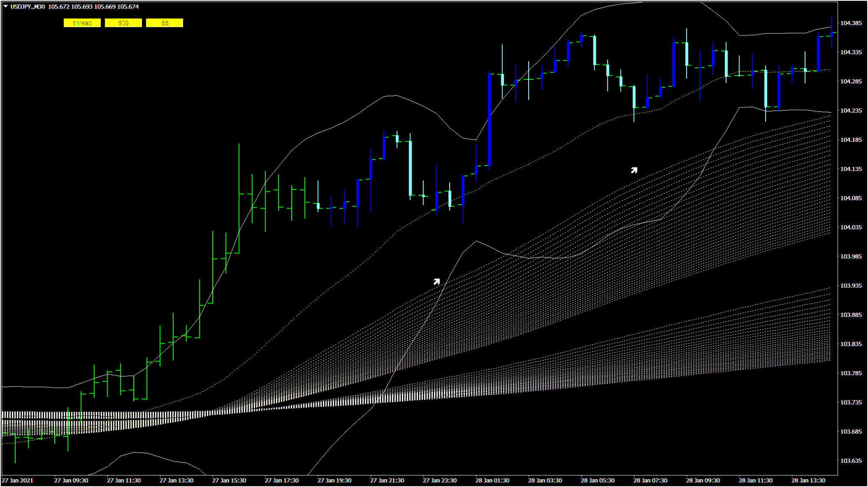
Task: Click the '27 Jan 23:30' time label
Action: (440, 480)
